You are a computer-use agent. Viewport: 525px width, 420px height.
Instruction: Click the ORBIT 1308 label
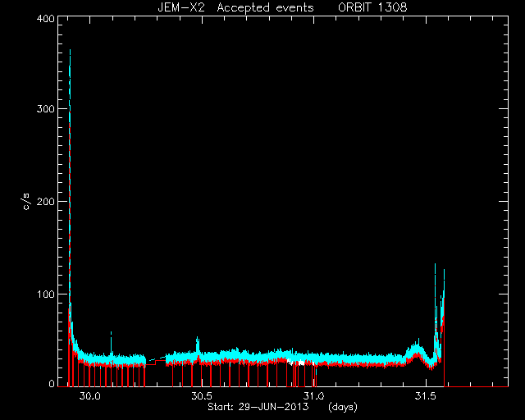(372, 7)
